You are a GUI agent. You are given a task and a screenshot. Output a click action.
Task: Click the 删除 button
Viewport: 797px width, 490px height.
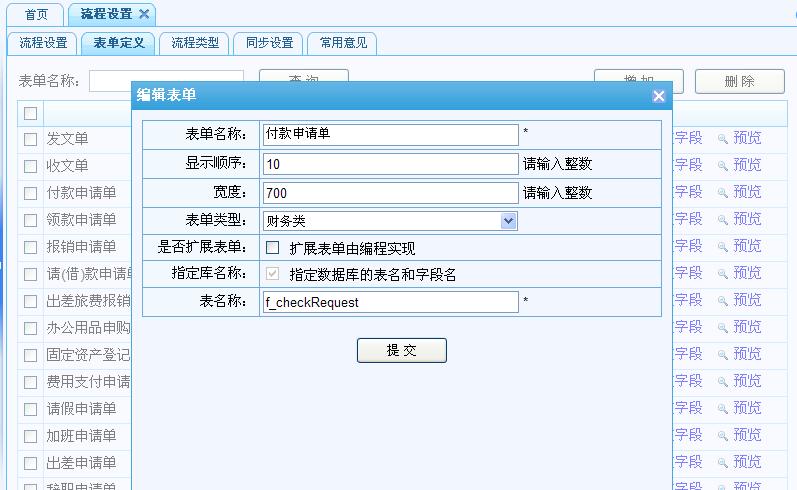coord(739,81)
